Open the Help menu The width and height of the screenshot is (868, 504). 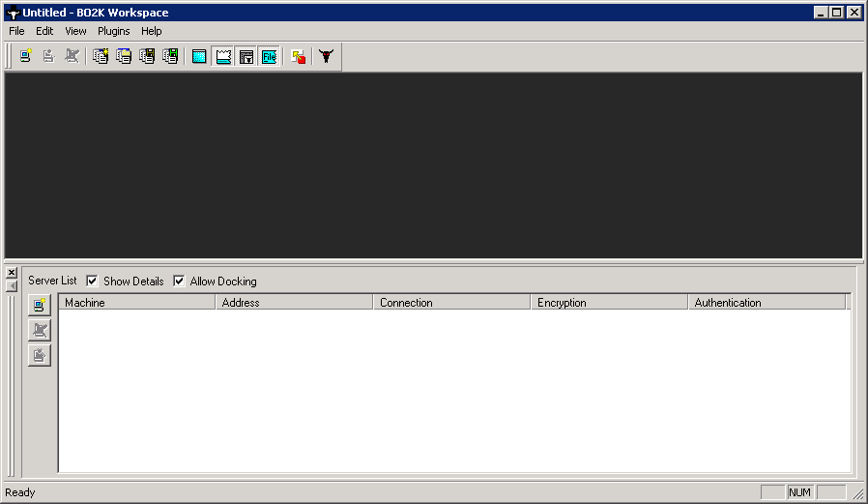point(152,31)
